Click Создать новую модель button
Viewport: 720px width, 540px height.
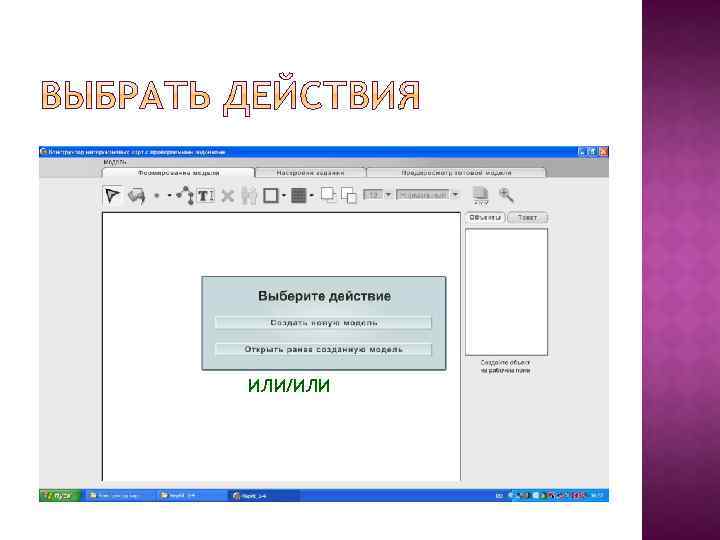coord(323,323)
